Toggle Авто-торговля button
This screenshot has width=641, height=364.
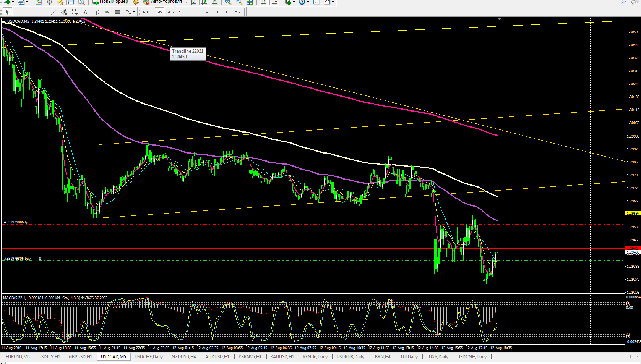[162, 2]
